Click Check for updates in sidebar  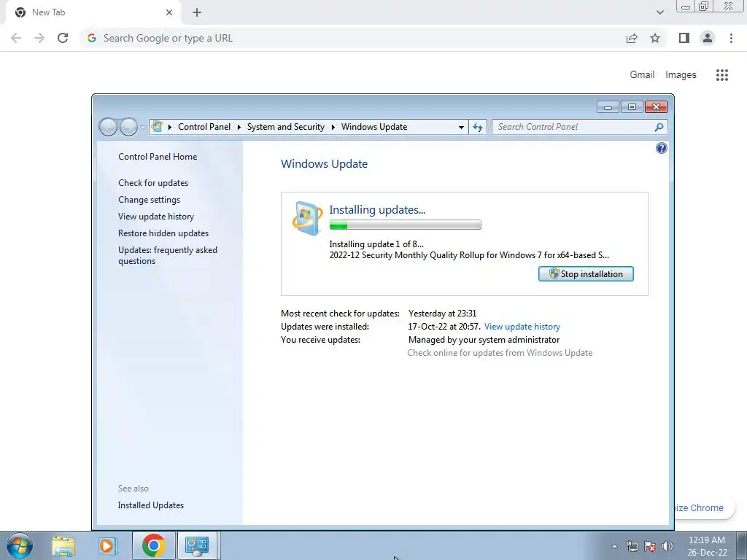pos(153,183)
